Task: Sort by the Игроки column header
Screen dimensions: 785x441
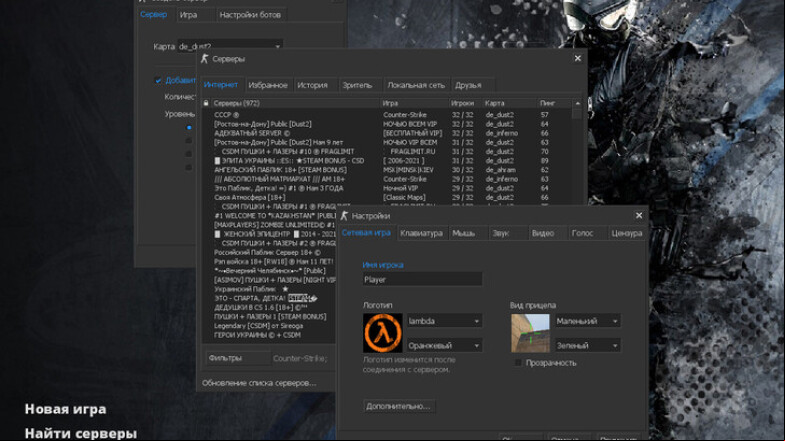Action: point(465,103)
